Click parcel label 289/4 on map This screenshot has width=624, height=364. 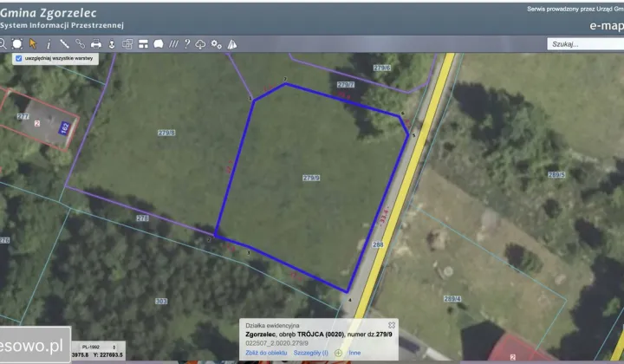point(452,299)
